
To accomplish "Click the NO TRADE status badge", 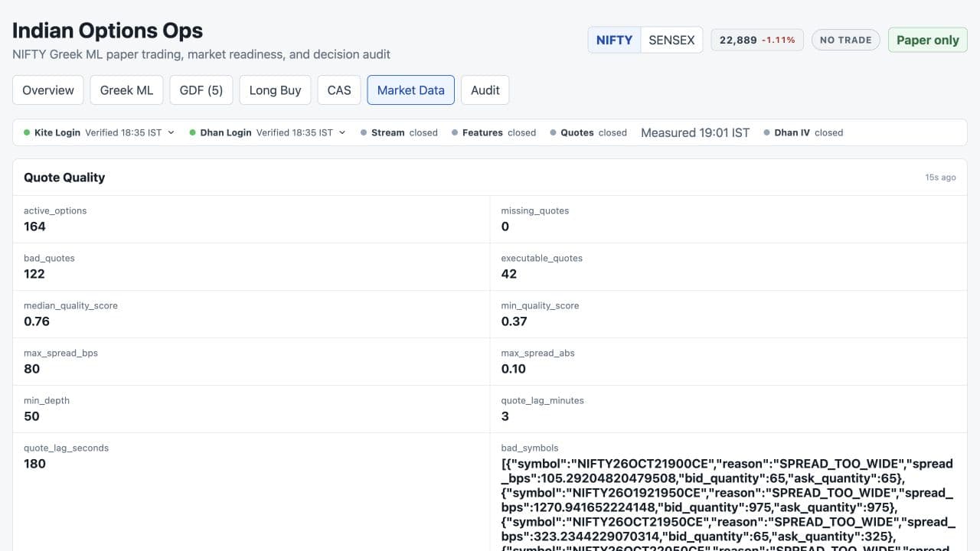I will point(846,40).
